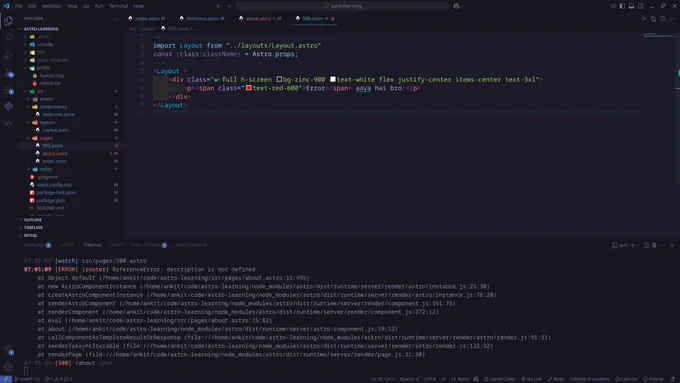Open the Manage gear icon
Viewport: 680px width, 383px height.
coord(8,367)
